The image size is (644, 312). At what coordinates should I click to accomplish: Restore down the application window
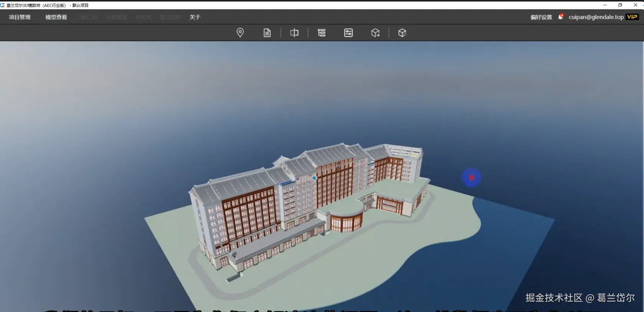[x=620, y=5]
